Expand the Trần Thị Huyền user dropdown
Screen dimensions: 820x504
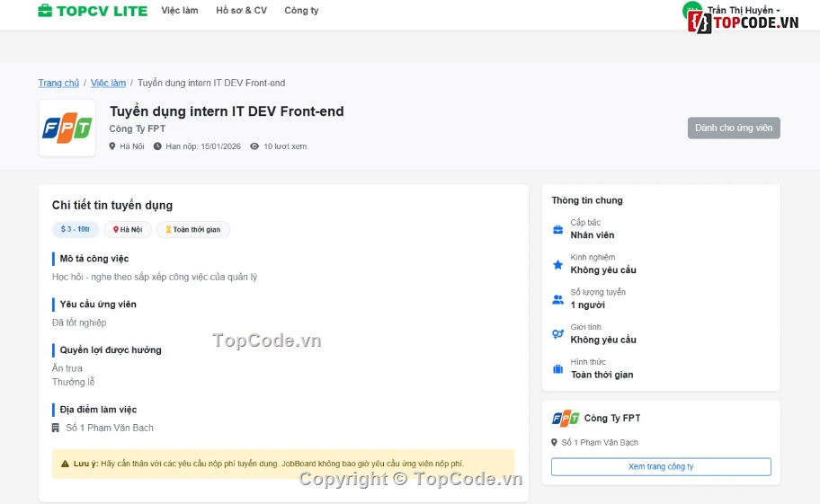[x=743, y=11]
